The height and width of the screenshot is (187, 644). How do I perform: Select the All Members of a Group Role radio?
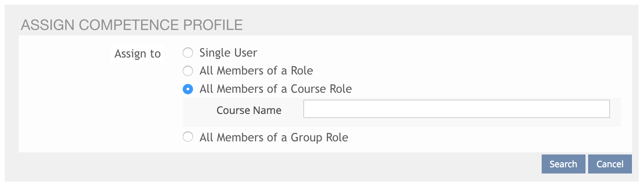[x=188, y=137]
